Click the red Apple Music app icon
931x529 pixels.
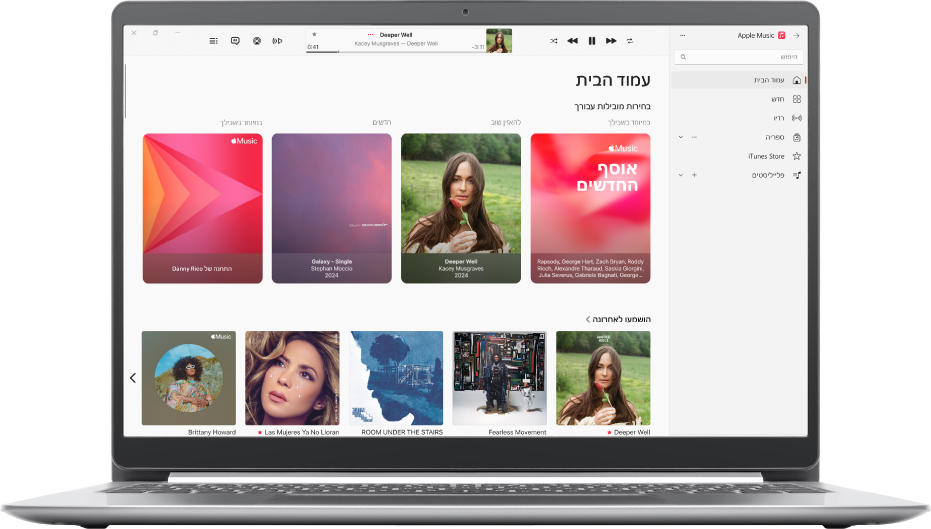pos(781,36)
